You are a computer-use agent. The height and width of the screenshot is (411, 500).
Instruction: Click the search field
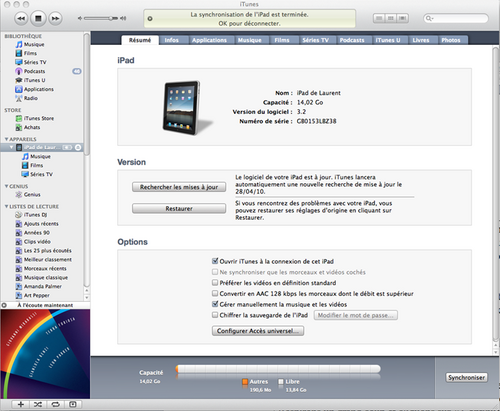tap(456, 18)
